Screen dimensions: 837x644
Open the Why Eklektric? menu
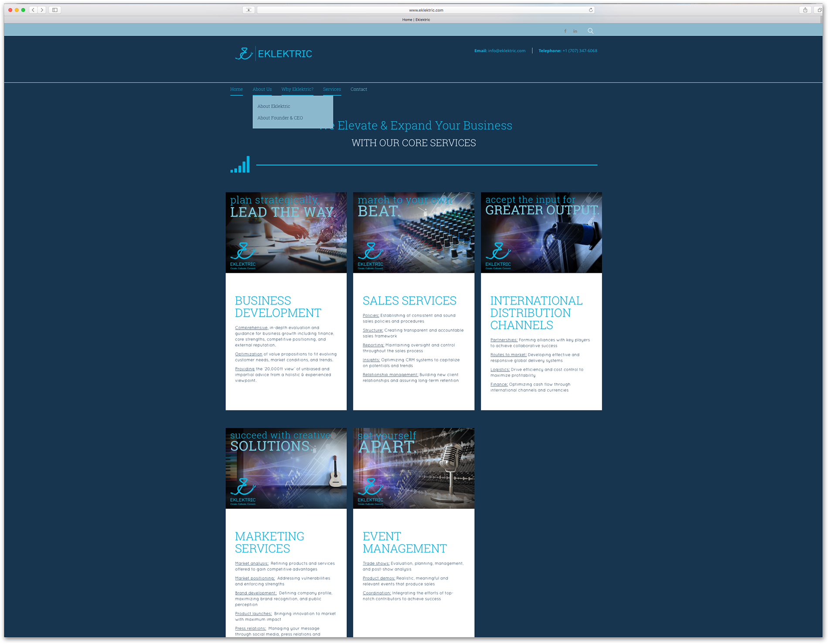pyautogui.click(x=297, y=89)
